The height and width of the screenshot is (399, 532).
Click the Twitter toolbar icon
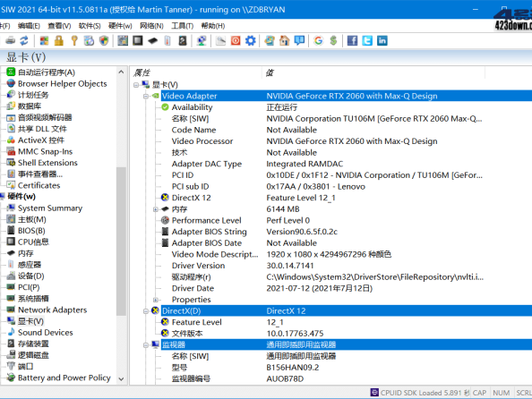[367, 40]
